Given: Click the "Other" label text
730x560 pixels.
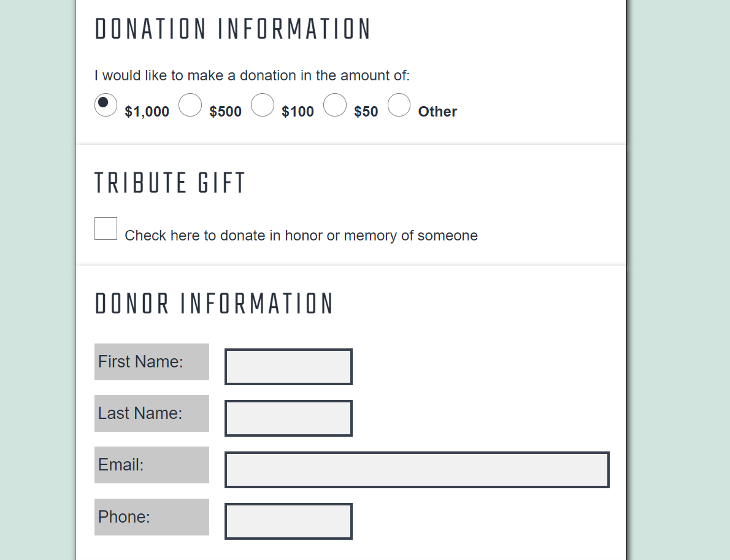Looking at the screenshot, I should 437,112.
